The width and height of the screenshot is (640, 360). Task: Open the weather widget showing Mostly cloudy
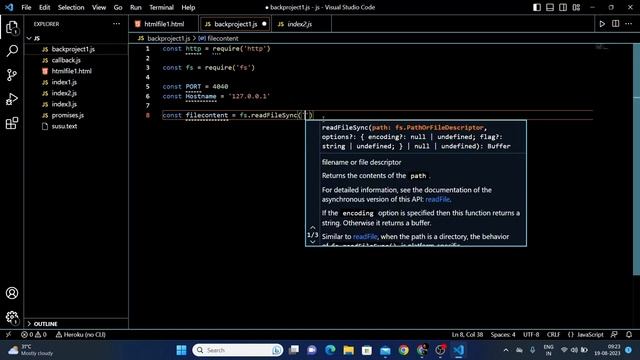31,350
